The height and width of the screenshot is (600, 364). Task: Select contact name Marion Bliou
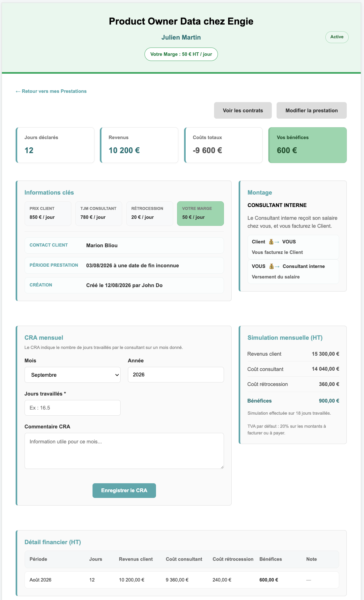coord(102,246)
